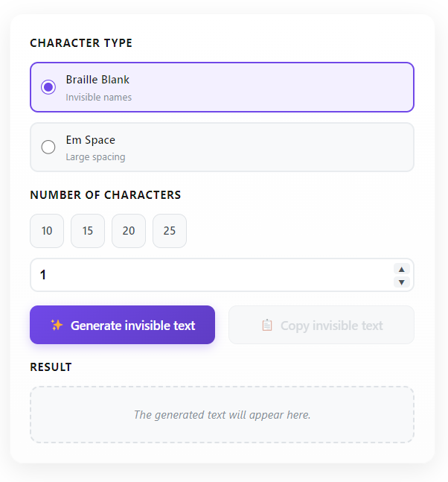Focus the number of characters input field
The height and width of the screenshot is (482, 448).
(x=208, y=275)
